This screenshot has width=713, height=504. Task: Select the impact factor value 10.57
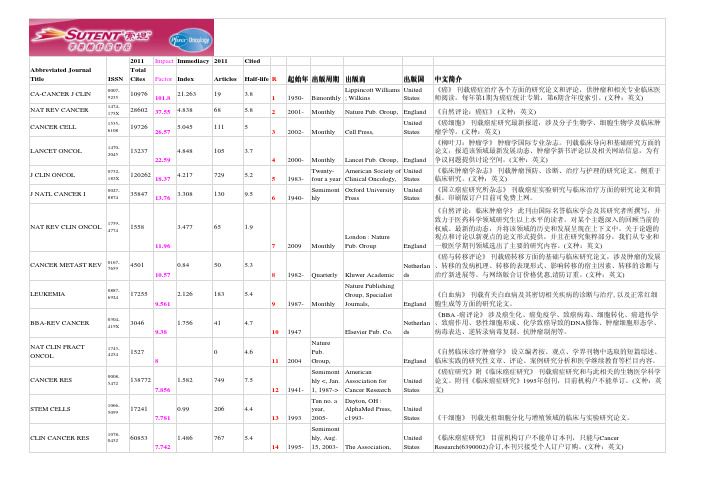tap(163, 275)
